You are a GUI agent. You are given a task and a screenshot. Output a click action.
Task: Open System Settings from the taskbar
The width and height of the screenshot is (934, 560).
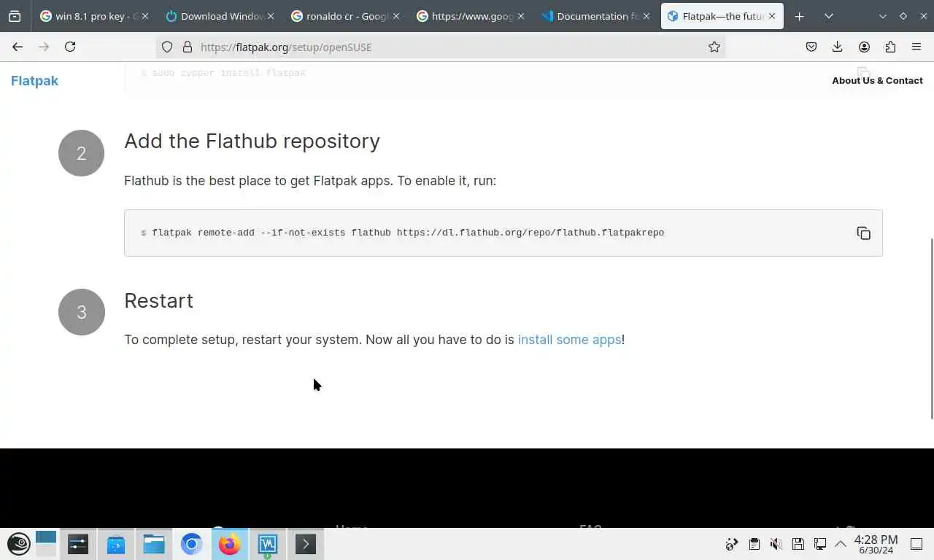tap(78, 544)
